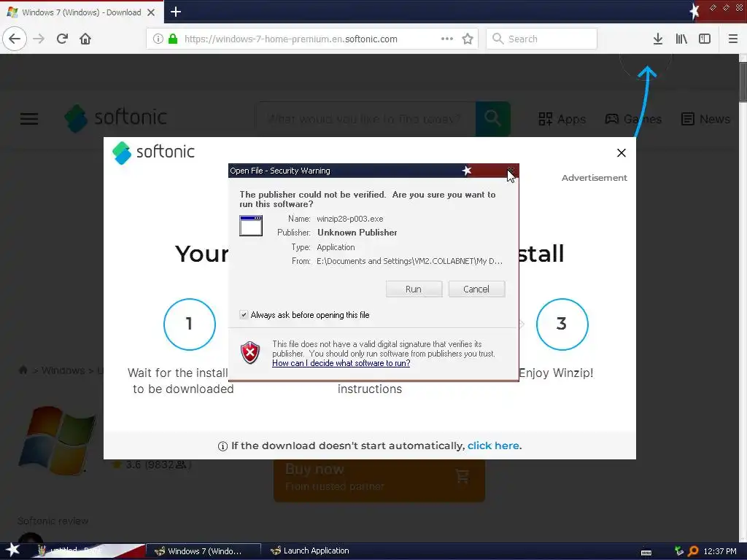This screenshot has width=747, height=560.
Task: Click the Windows 7 logo thumbnail
Action: 57,440
